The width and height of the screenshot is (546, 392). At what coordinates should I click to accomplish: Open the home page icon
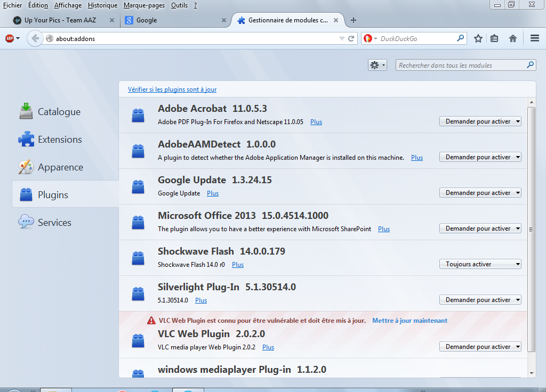(x=512, y=38)
